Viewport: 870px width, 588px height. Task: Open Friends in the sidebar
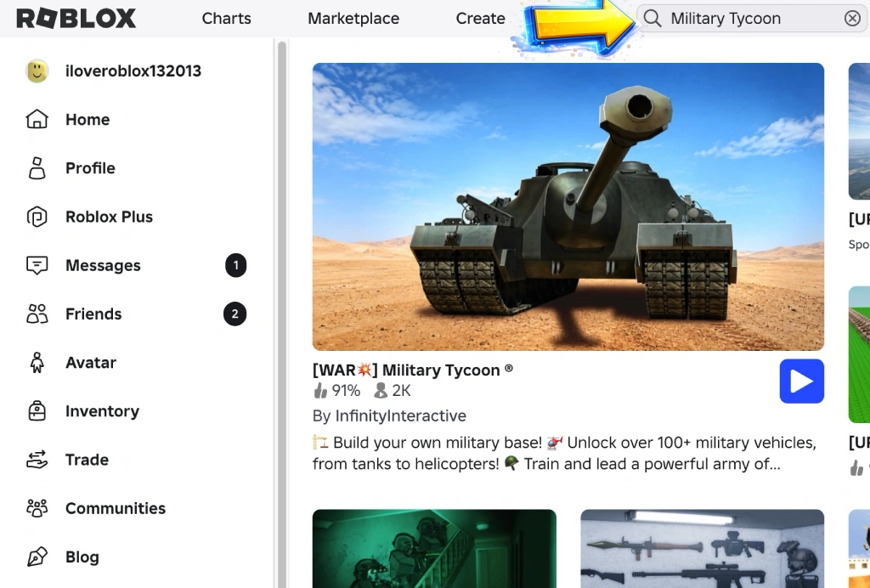(x=93, y=314)
